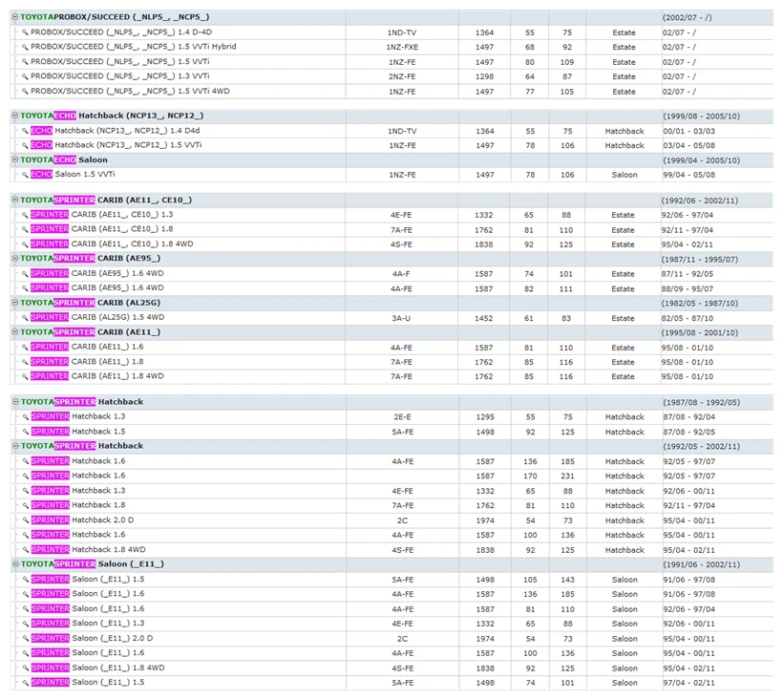Viewport: 783px width, 700px height.
Task: Select engine code 4A-F cell
Action: [401, 274]
